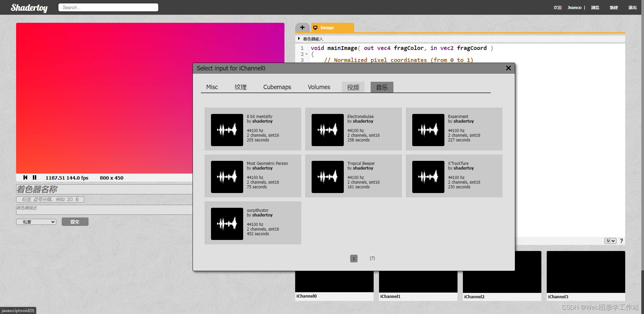The width and height of the screenshot is (644, 314).
Task: Choose the Experiment audio thumbnail
Action: [428, 130]
